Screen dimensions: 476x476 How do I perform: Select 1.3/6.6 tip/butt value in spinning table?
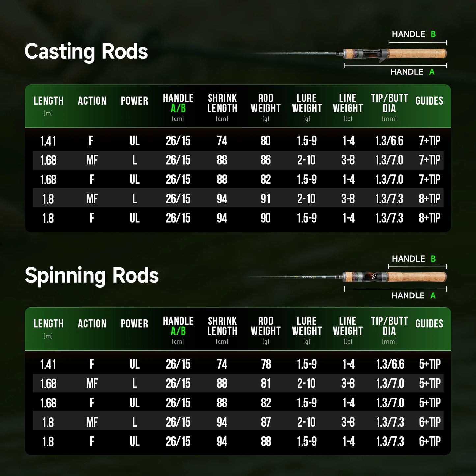click(390, 364)
